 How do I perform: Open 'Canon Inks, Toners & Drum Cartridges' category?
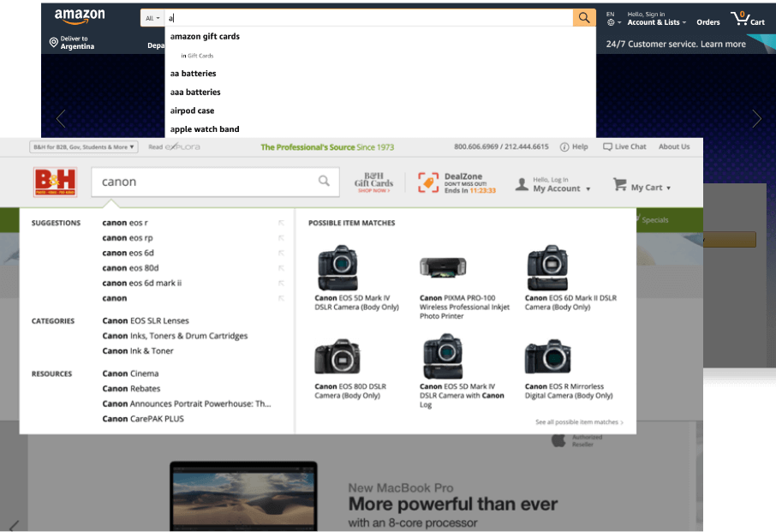176,336
